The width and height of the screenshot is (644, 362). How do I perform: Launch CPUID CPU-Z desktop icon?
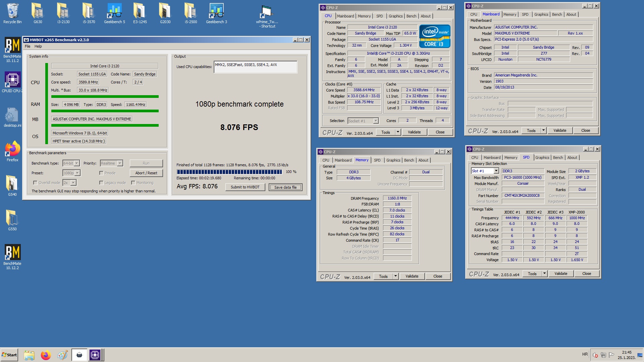[x=12, y=82]
